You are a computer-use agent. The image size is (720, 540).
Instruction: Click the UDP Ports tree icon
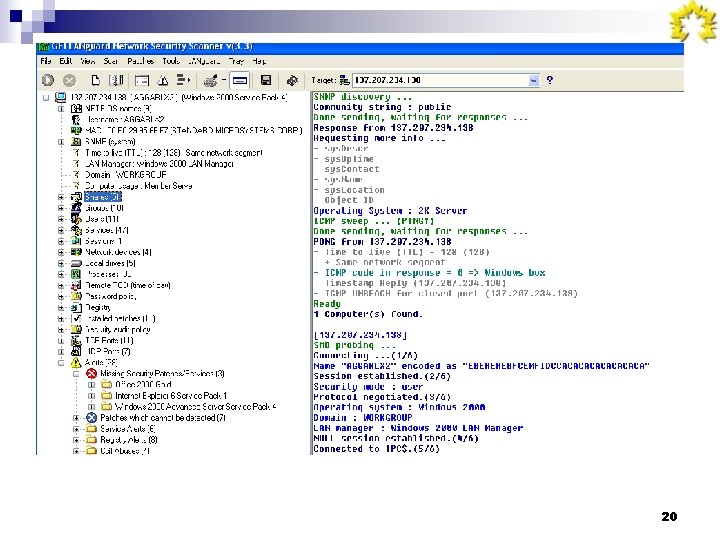coord(76,351)
